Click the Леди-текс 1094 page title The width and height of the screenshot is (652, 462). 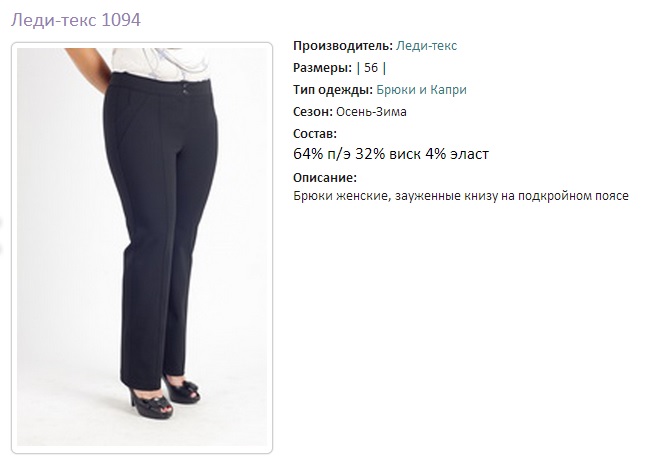(x=76, y=20)
